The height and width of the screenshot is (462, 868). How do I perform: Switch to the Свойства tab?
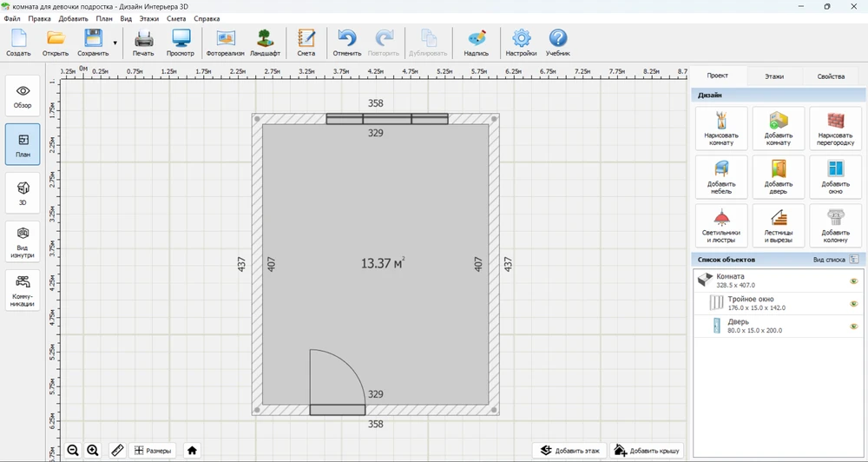830,76
